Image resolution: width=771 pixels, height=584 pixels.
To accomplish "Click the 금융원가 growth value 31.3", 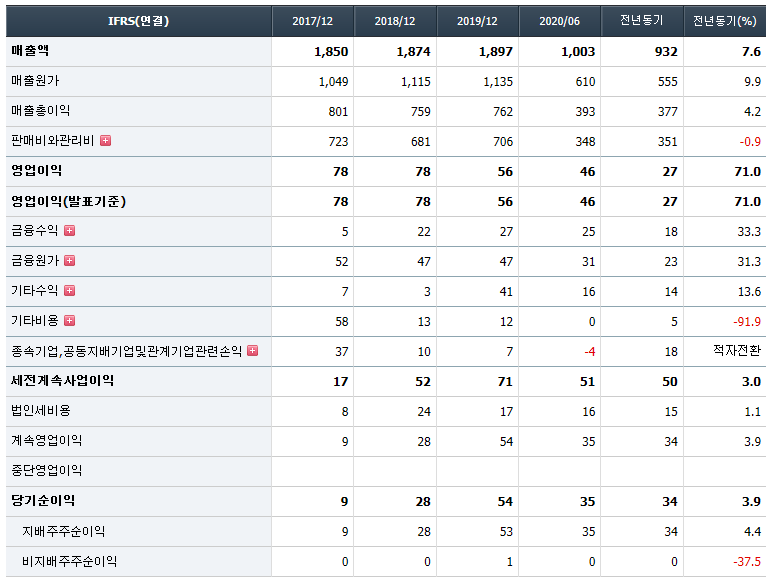I will click(x=749, y=262).
